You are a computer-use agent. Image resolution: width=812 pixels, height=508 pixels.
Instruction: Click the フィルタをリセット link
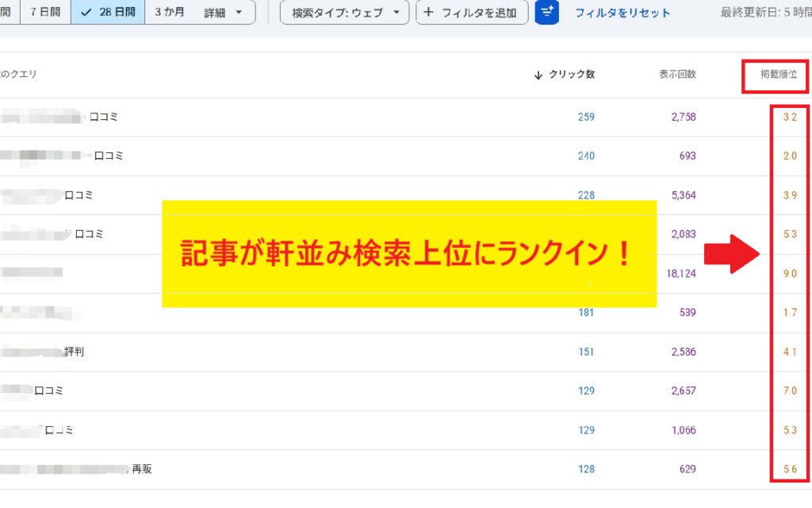[x=622, y=13]
